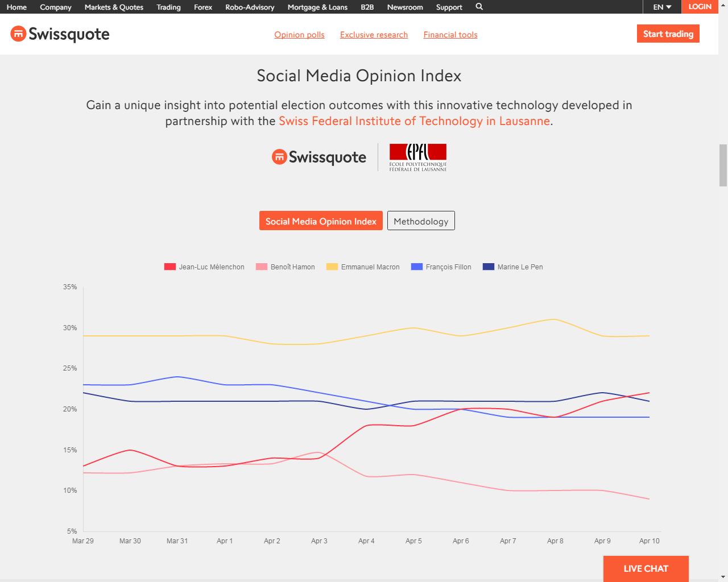This screenshot has width=728, height=582.
Task: Follow the Exclusive research link
Action: 374,35
